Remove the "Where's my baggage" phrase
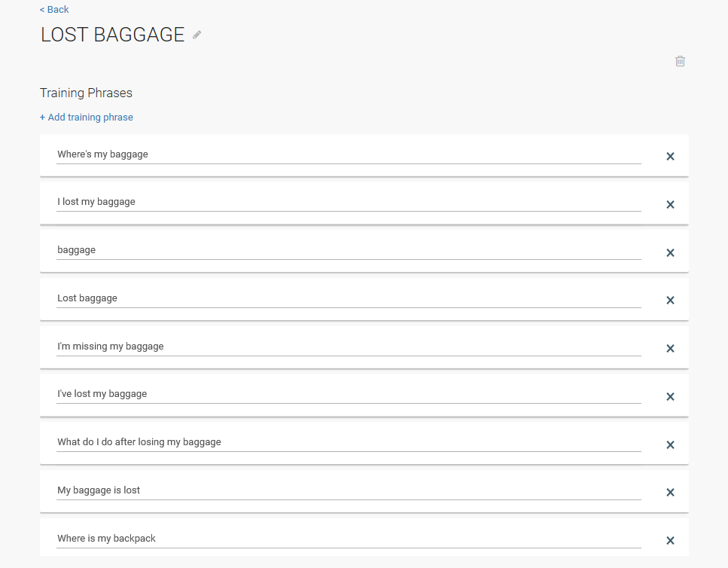The width and height of the screenshot is (728, 568). point(670,157)
